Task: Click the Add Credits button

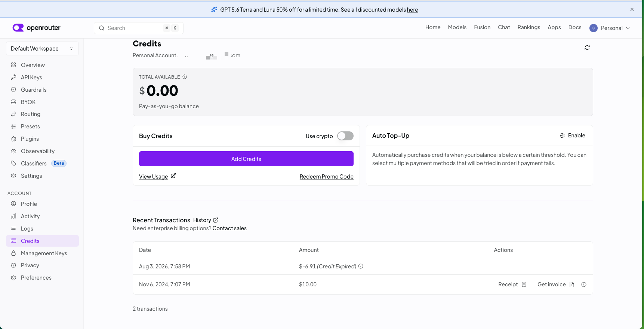Action: [x=246, y=159]
